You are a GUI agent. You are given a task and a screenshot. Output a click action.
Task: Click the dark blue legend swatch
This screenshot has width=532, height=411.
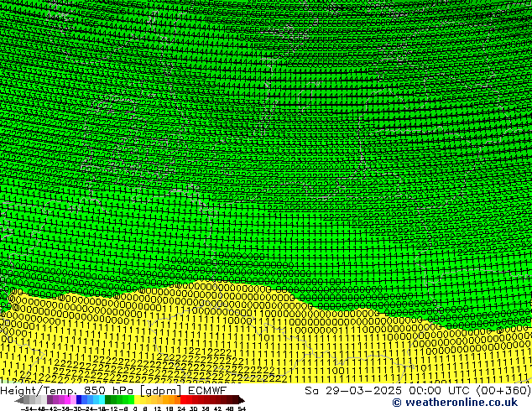[x=79, y=400]
